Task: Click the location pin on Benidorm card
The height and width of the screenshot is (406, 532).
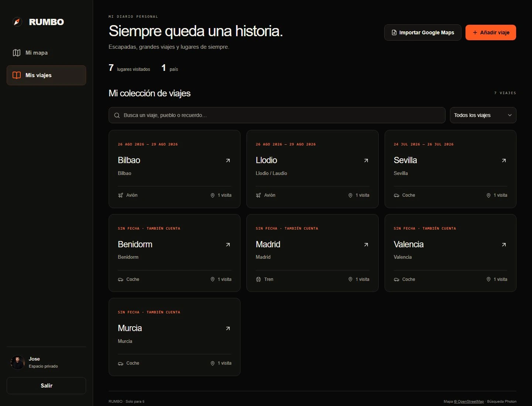Action: pos(212,279)
